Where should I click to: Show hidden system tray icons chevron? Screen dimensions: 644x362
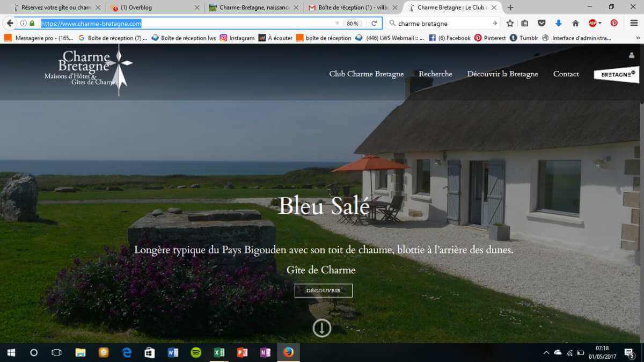click(x=546, y=353)
